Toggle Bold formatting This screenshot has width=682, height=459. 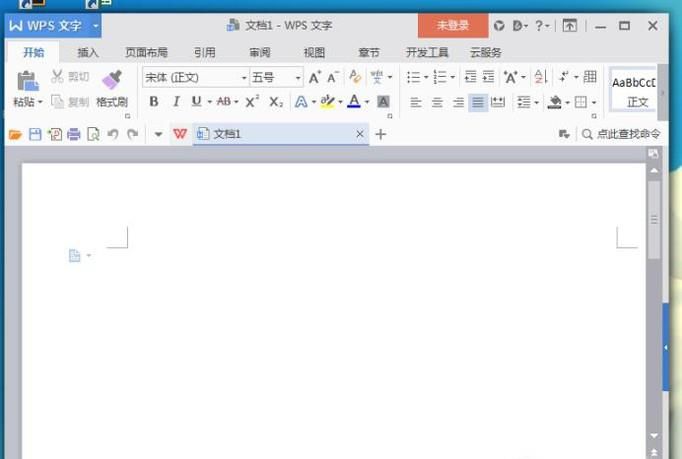154,101
